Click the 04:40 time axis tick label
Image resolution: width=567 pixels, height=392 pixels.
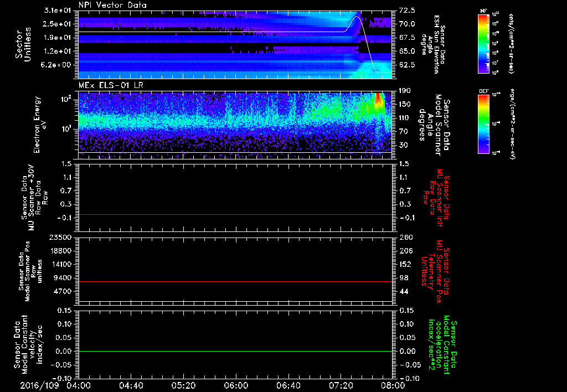(x=131, y=384)
